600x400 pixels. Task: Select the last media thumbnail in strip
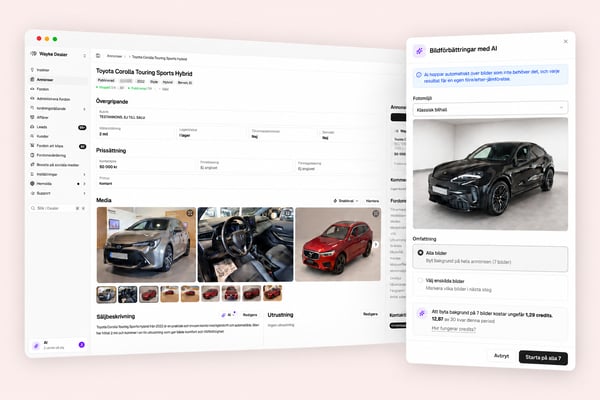click(x=272, y=293)
